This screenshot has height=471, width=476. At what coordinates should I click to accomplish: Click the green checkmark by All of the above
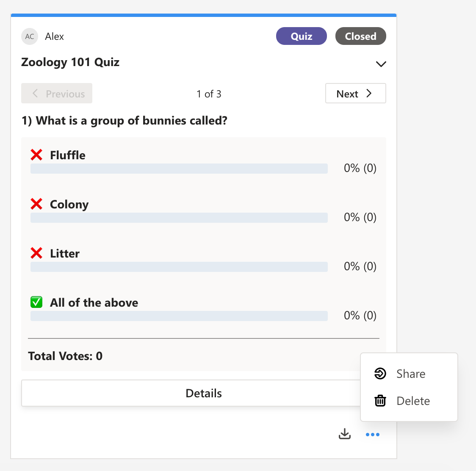(36, 302)
